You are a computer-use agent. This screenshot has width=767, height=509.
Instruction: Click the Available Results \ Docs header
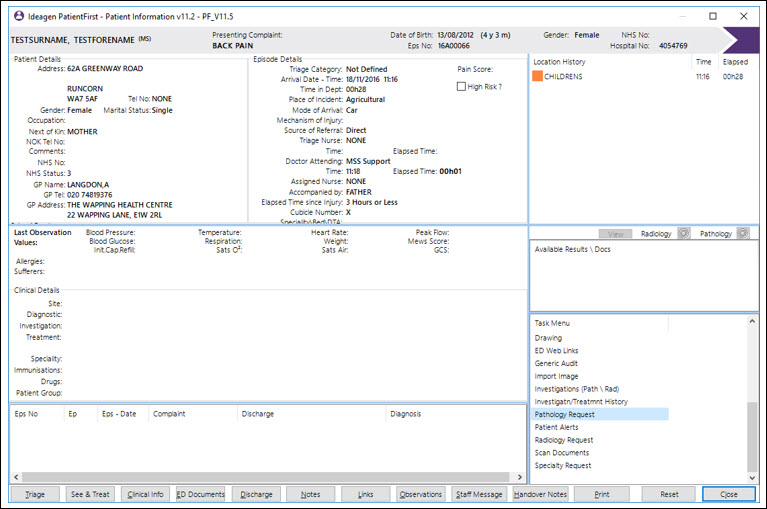pyautogui.click(x=572, y=249)
